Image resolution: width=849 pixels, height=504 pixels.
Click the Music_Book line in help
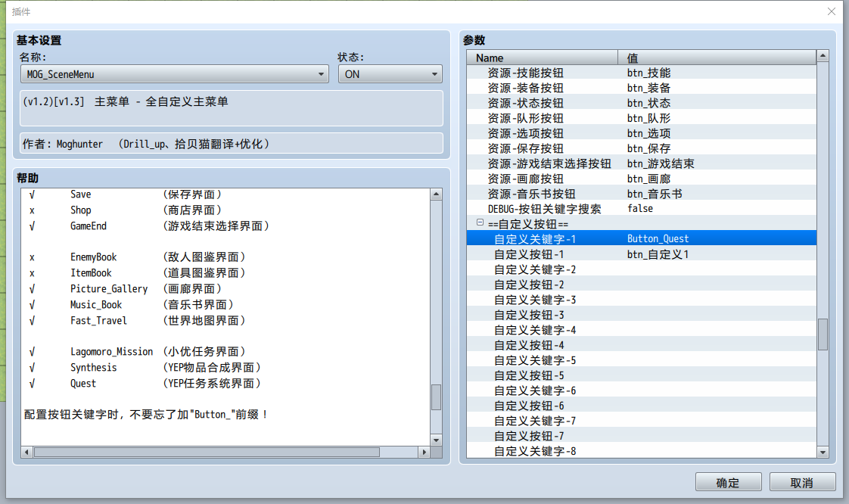click(x=132, y=304)
